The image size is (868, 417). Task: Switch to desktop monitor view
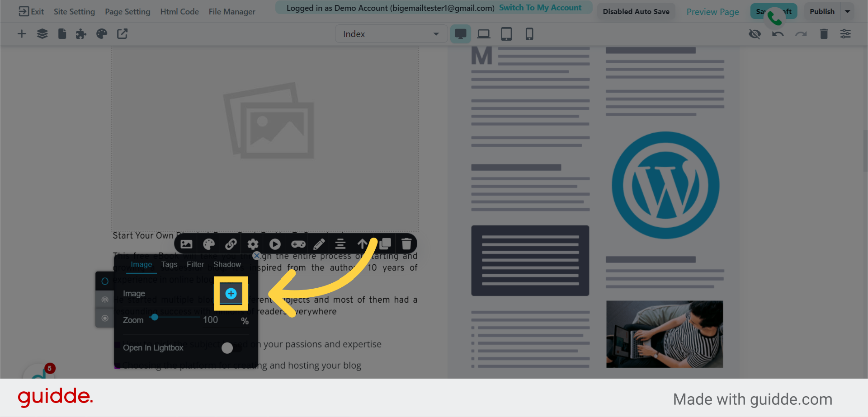[461, 34]
